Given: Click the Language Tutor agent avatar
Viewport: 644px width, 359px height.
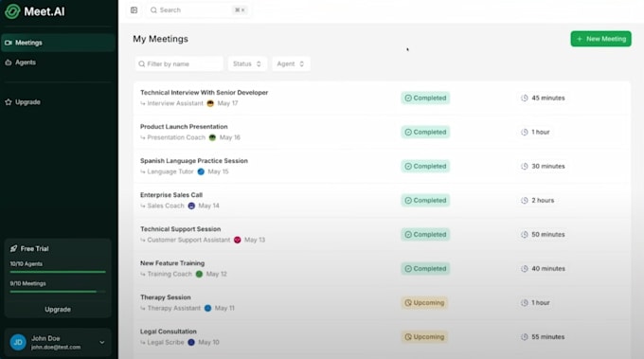Looking at the screenshot, I should (201, 171).
